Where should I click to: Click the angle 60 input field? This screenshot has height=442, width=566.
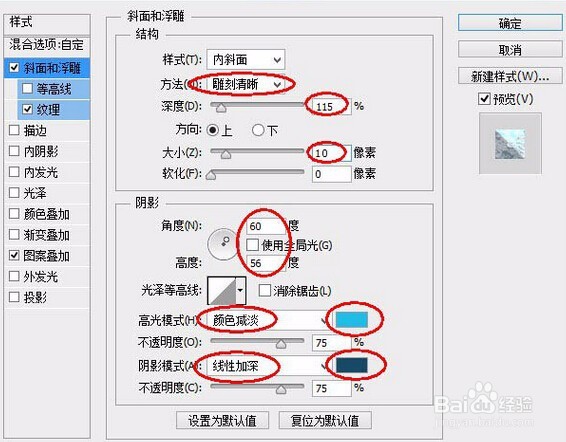point(266,226)
